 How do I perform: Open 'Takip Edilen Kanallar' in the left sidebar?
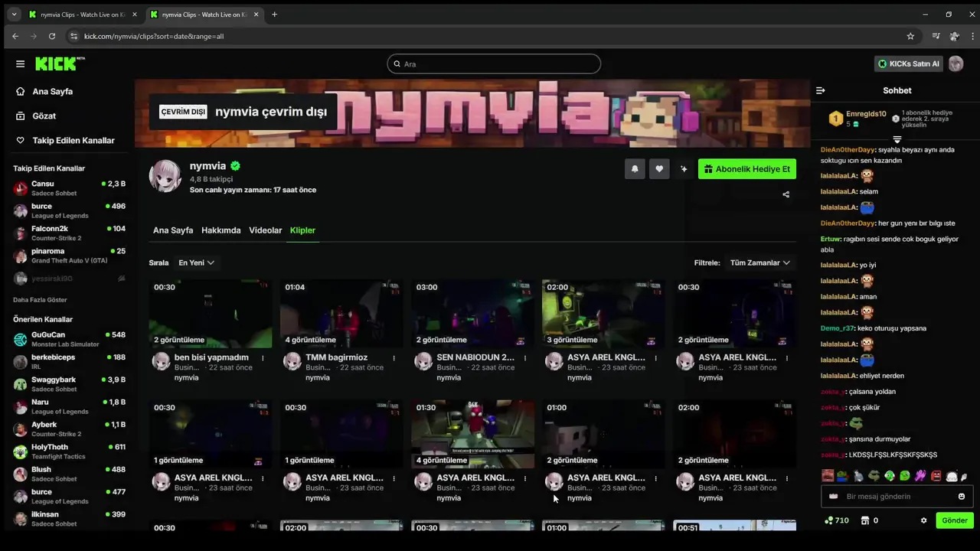pyautogui.click(x=73, y=140)
